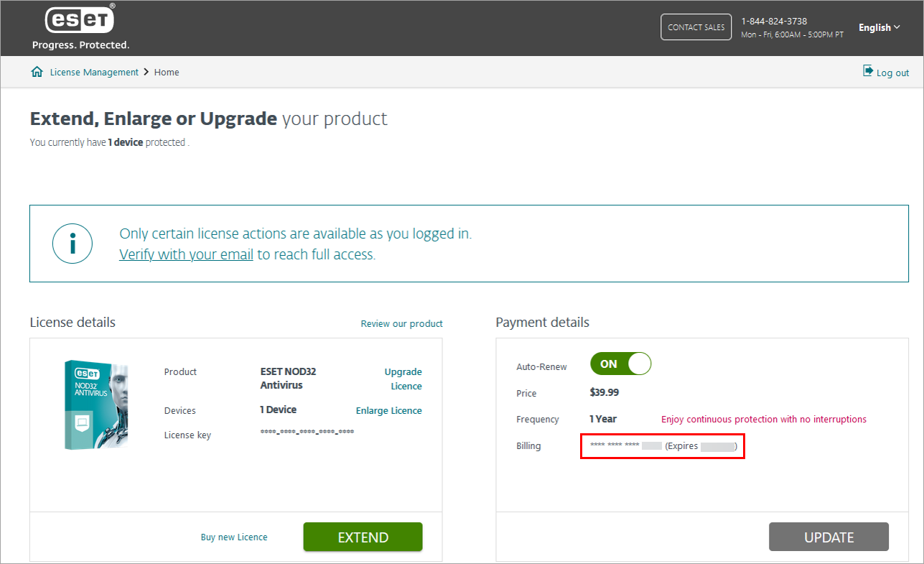Viewport: 924px width, 564px height.
Task: Click the masked license key value
Action: coord(307,432)
